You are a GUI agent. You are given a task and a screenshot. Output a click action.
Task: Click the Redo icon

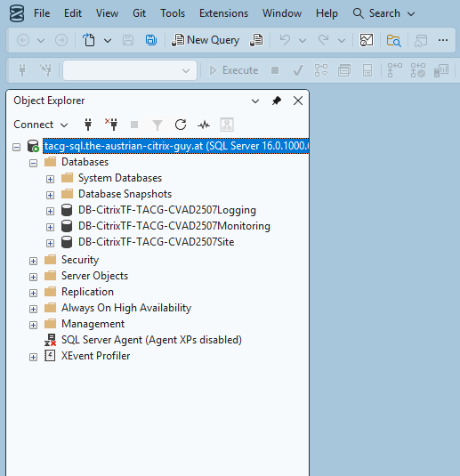tap(323, 40)
